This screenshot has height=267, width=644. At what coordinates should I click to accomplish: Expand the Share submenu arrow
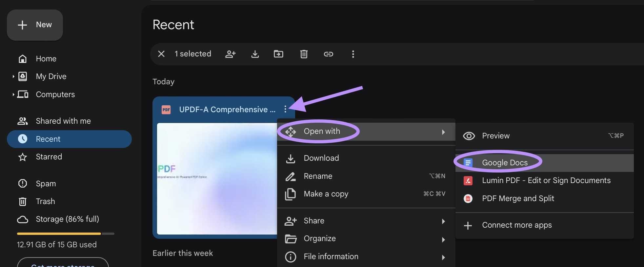pyautogui.click(x=443, y=221)
